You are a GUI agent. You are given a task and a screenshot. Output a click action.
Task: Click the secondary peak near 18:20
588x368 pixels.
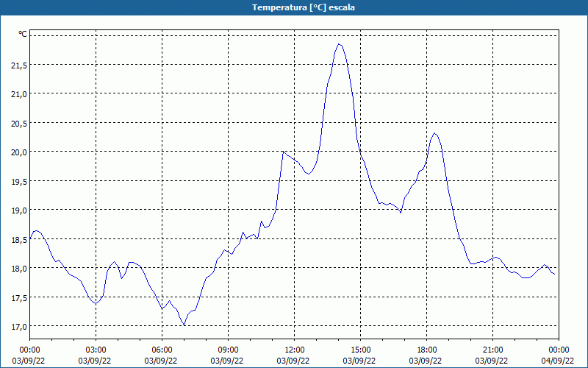[x=434, y=133]
